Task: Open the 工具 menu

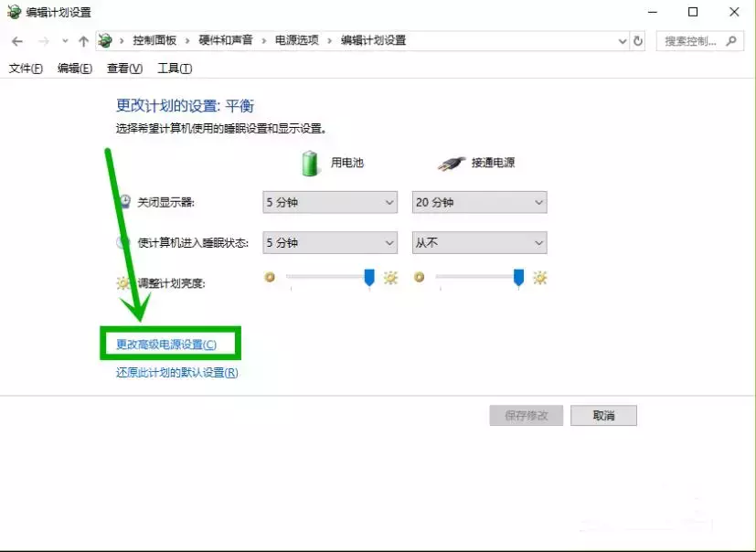Action: coord(174,67)
